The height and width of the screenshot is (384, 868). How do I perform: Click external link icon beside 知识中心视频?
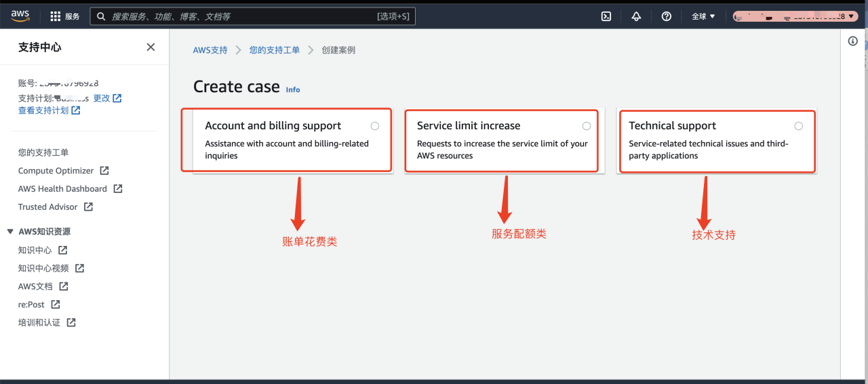79,268
